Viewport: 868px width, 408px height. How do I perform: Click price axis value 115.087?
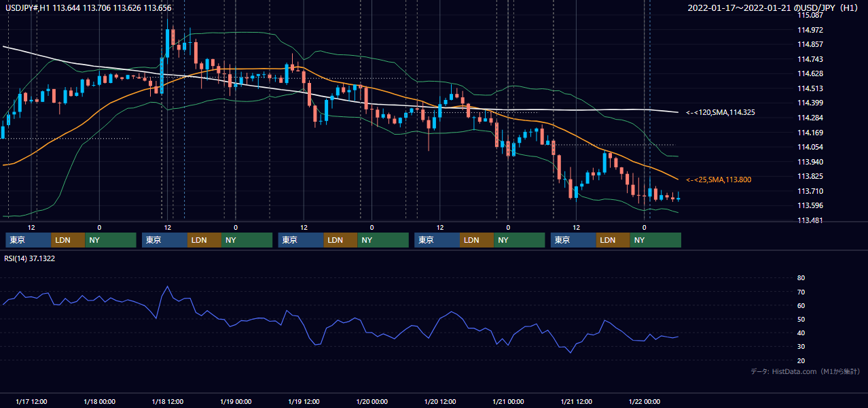coord(810,15)
